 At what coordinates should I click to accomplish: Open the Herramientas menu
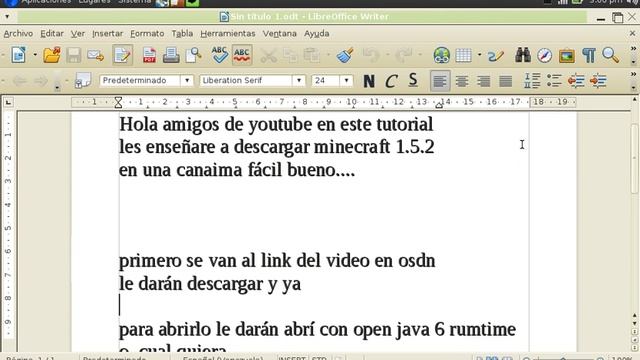tap(228, 33)
